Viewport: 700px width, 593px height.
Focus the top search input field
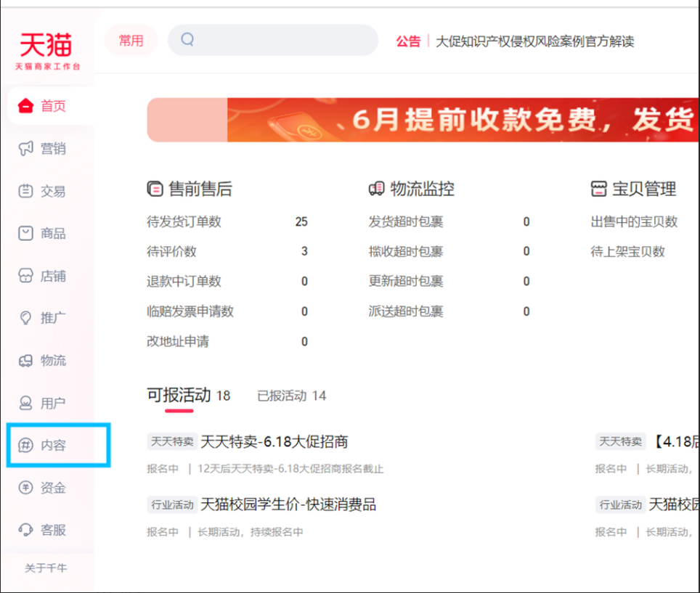coord(273,40)
